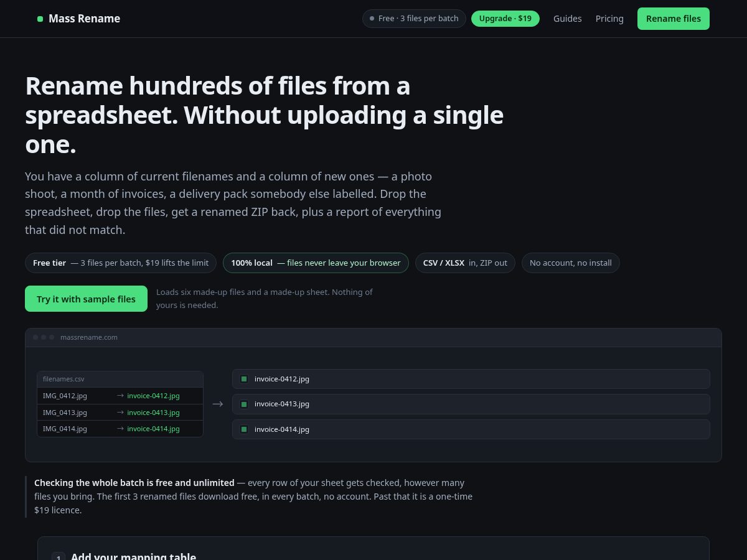Click the Mass Rename logo
This screenshot has width=747, height=560.
78,19
